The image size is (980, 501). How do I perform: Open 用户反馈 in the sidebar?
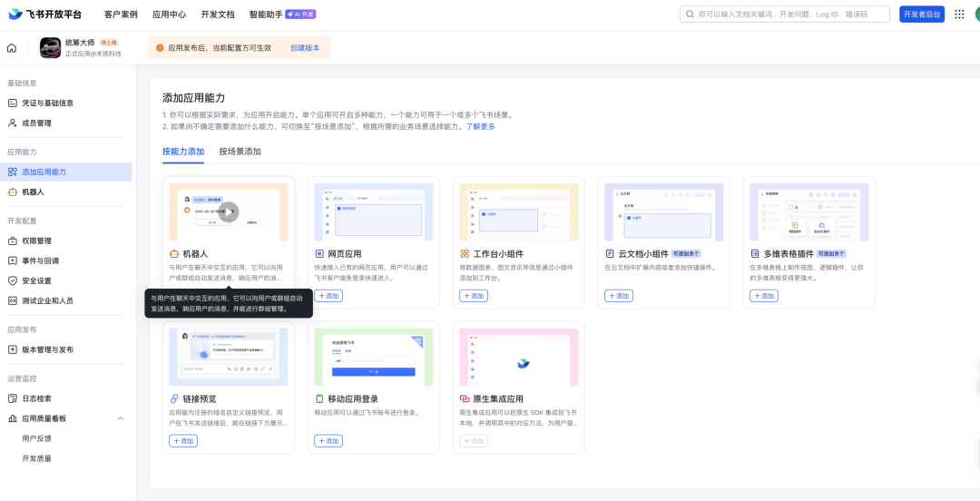tap(37, 438)
